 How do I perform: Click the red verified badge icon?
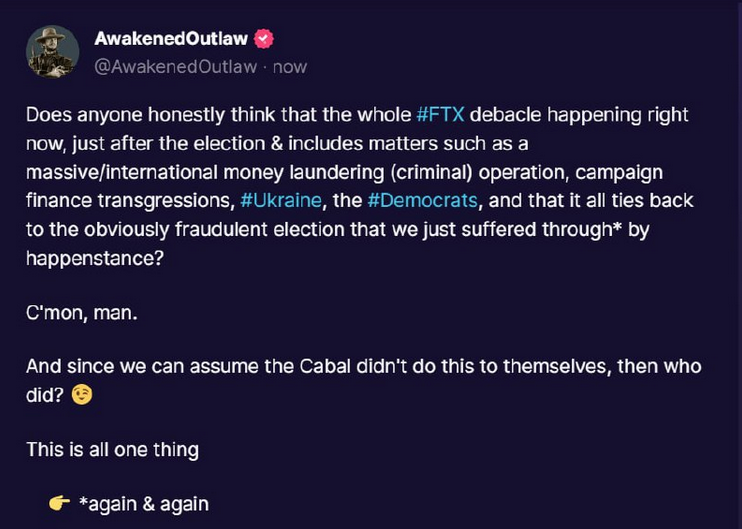click(x=264, y=39)
